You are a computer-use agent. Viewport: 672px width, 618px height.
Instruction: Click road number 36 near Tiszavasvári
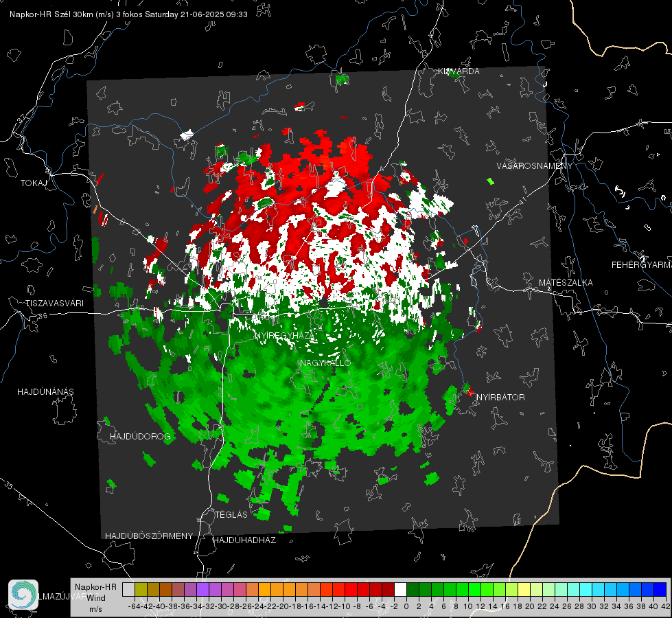point(43,316)
